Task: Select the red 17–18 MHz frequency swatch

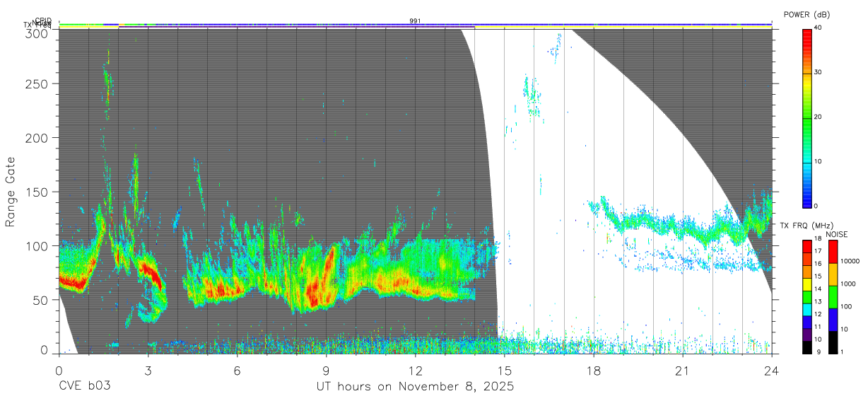Action: (x=807, y=247)
